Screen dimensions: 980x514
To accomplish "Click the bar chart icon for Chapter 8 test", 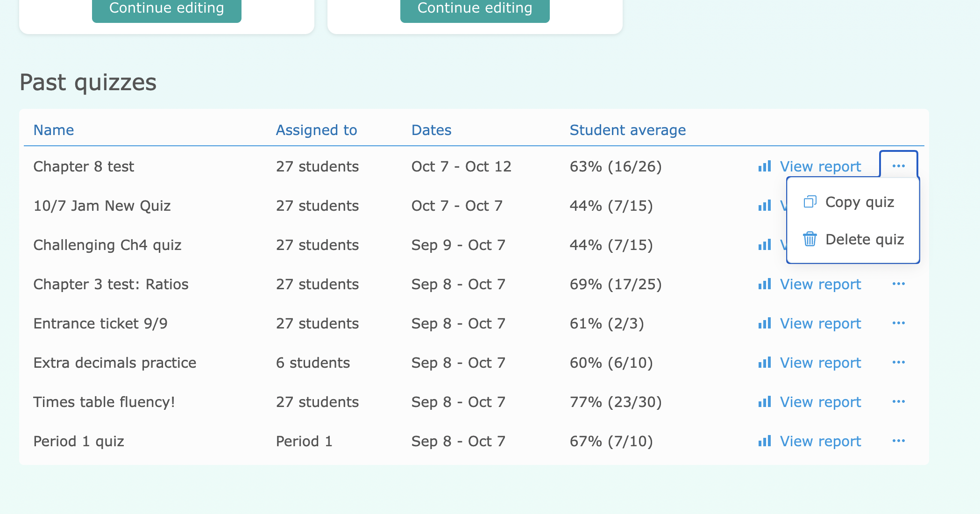I will tap(765, 166).
